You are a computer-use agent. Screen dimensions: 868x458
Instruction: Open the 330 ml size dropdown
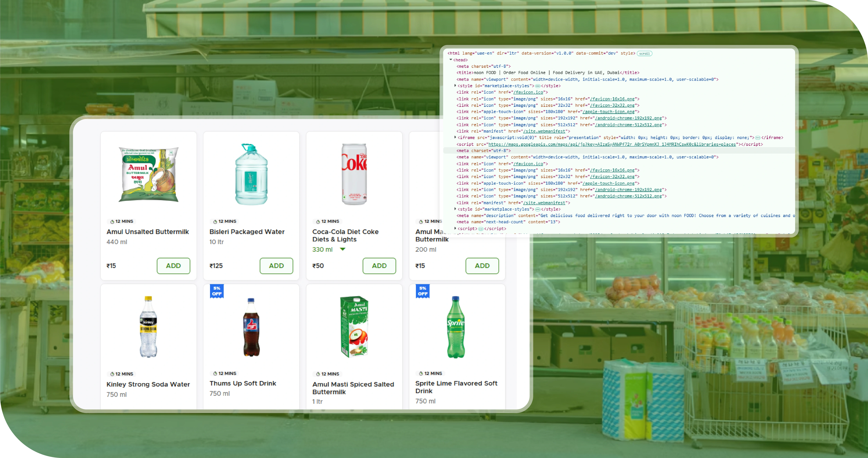pos(343,249)
